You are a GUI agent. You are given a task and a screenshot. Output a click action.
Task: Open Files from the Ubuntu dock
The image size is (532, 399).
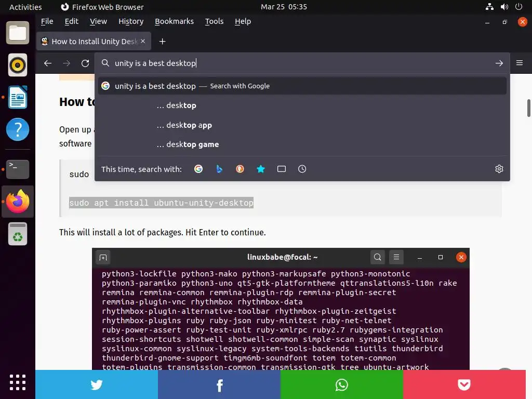(x=18, y=33)
